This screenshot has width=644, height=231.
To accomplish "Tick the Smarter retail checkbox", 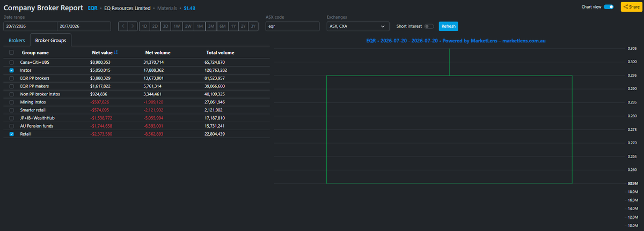I will tap(11, 110).
